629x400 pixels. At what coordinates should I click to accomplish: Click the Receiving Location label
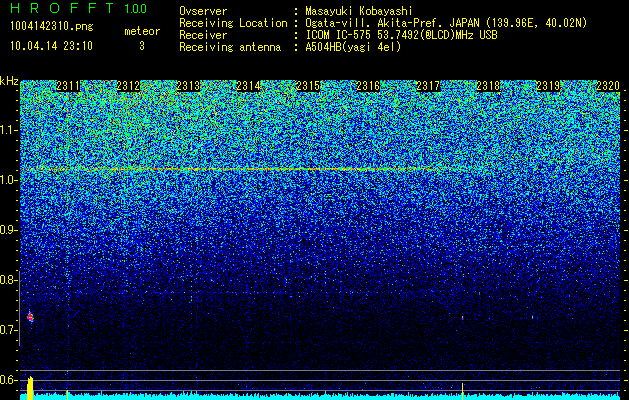tap(233, 23)
